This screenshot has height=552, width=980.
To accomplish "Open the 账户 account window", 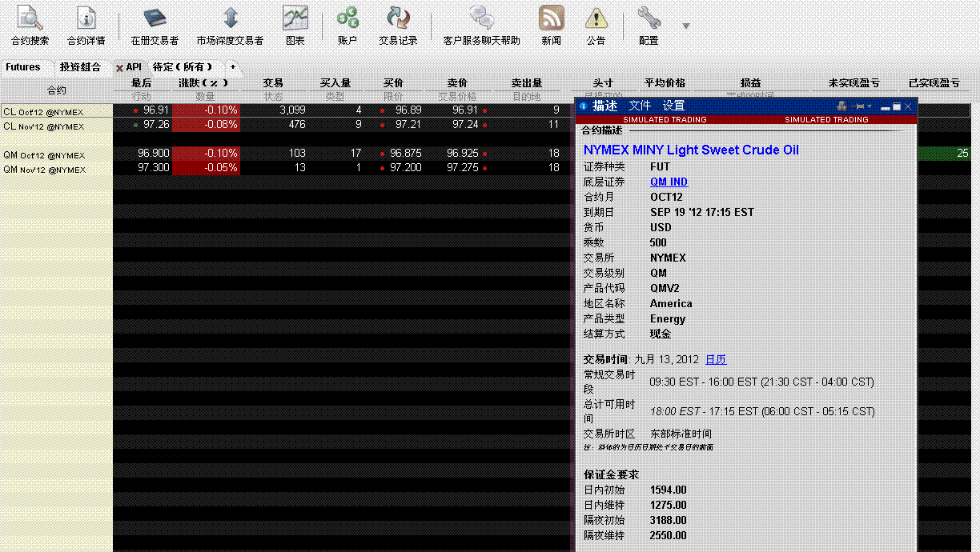I will 347,25.
